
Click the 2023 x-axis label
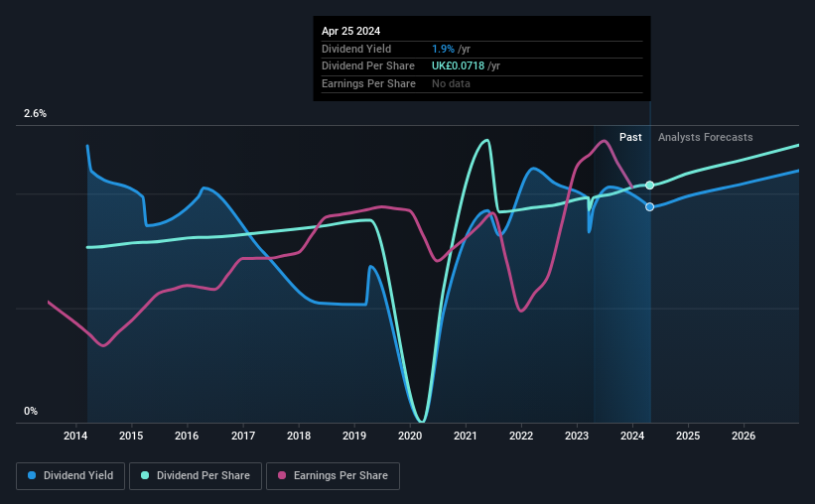pyautogui.click(x=577, y=436)
